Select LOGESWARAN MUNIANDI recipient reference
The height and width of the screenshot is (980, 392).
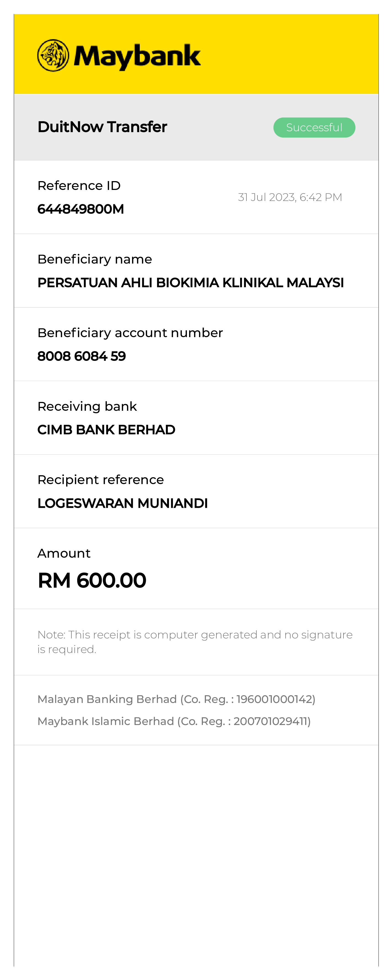point(123,503)
